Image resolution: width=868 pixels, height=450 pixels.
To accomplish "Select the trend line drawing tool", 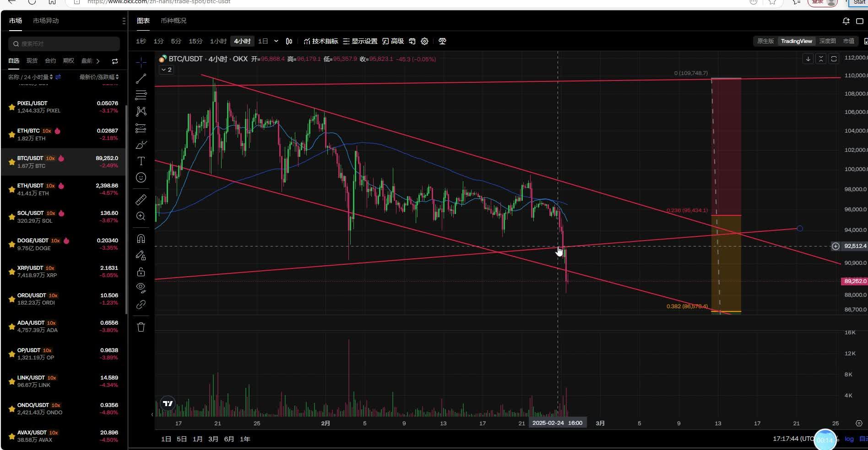I will tap(141, 78).
